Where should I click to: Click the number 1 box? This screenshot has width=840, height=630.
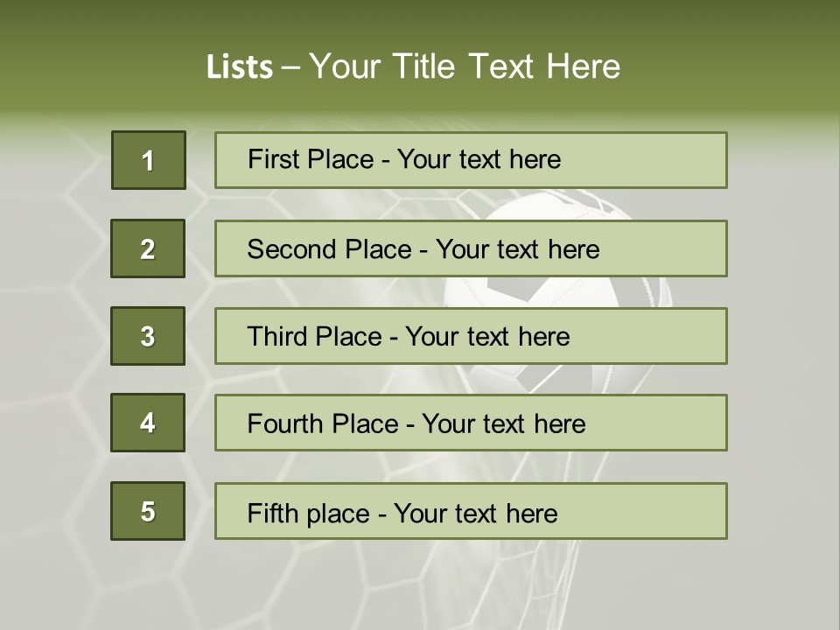pos(149,160)
